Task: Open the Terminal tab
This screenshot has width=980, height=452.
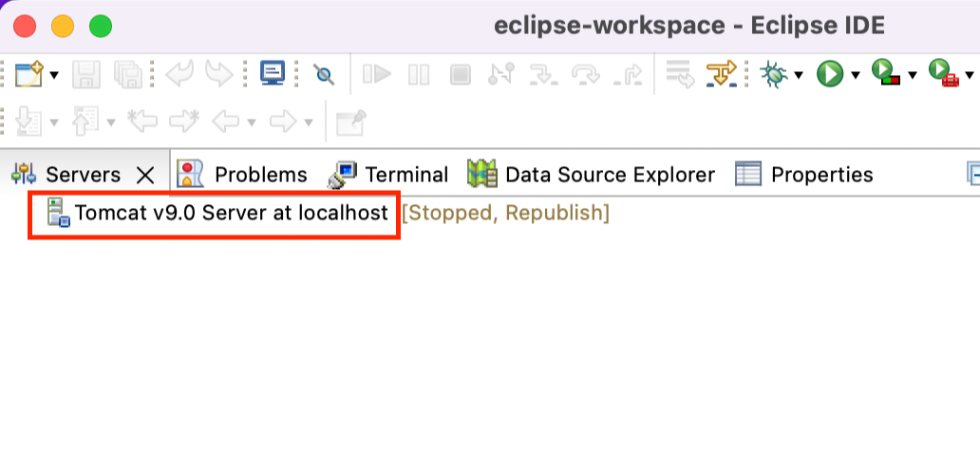Action: point(387,175)
